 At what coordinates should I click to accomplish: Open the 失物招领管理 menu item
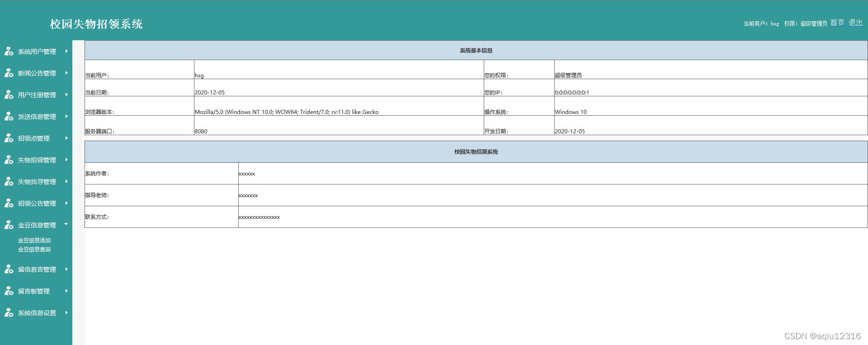coord(37,160)
